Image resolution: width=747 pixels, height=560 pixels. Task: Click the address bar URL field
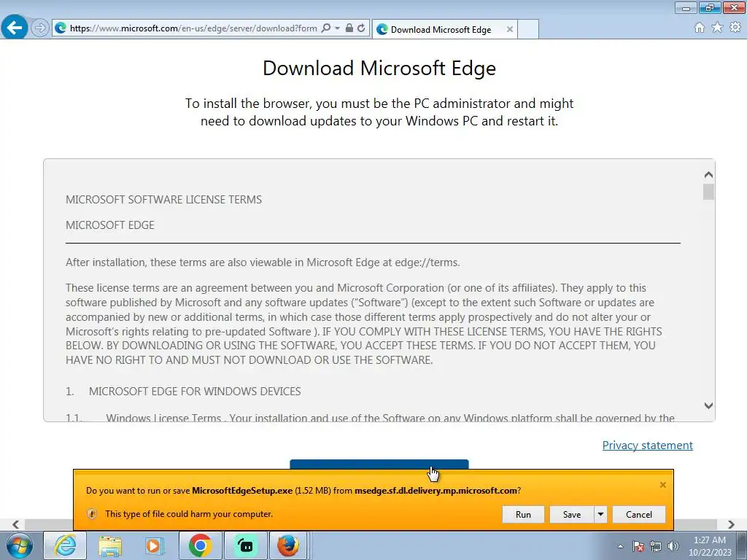(x=193, y=28)
